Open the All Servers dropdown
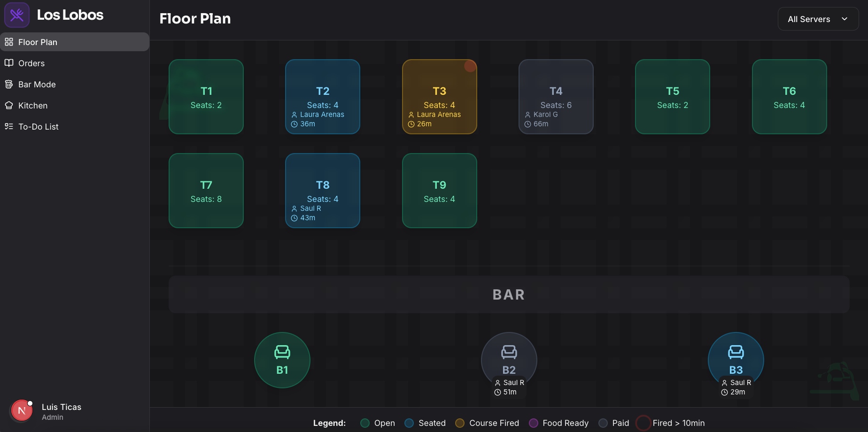Viewport: 868px width, 432px height. (818, 19)
